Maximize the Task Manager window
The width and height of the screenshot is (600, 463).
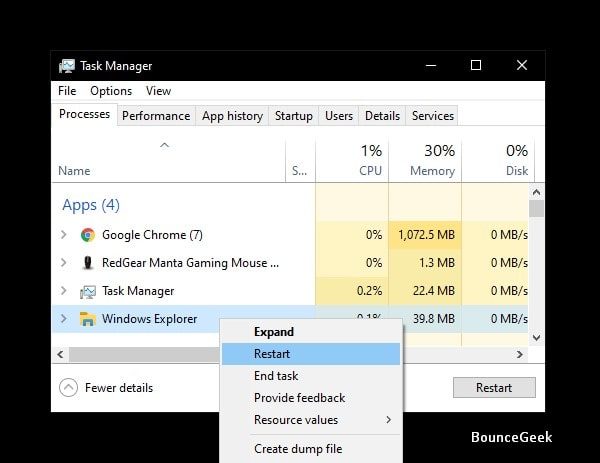pyautogui.click(x=476, y=65)
